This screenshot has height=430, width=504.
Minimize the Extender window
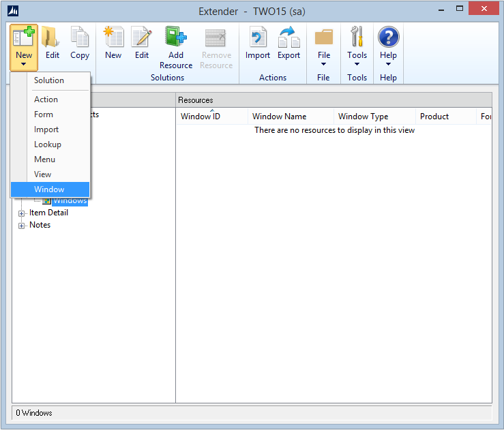coord(441,9)
